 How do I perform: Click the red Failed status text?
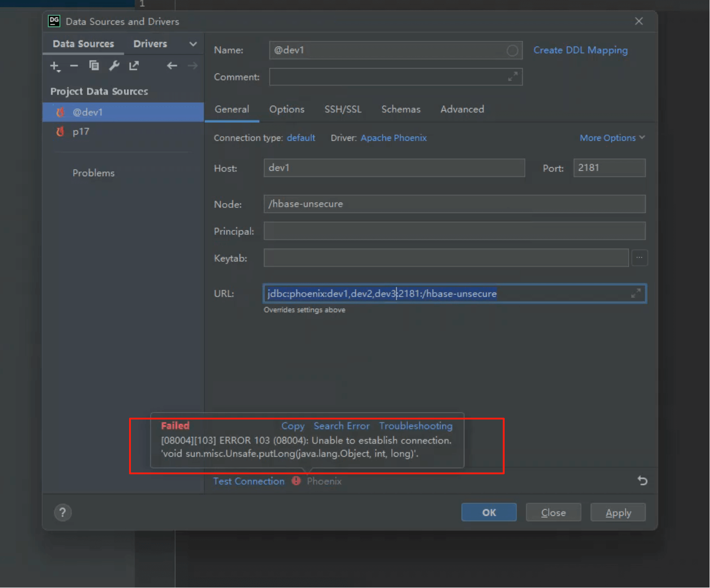(x=175, y=426)
